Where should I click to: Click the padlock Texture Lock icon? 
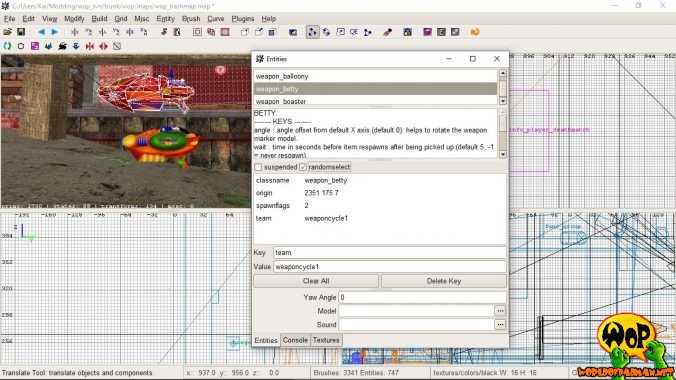(407, 32)
